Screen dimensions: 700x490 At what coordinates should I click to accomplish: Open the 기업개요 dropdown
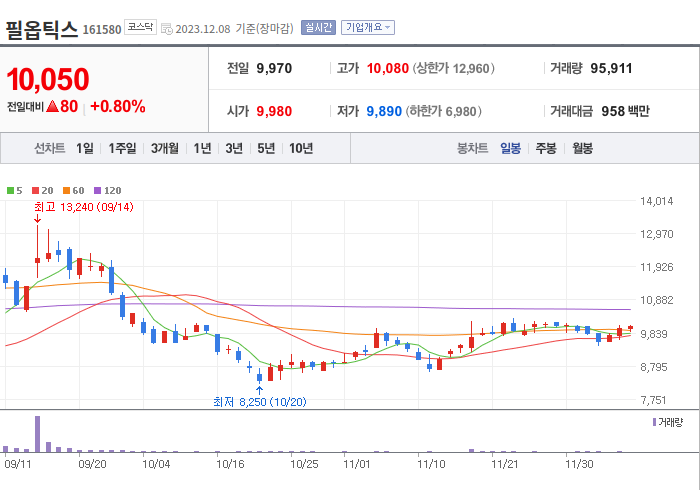point(368,28)
